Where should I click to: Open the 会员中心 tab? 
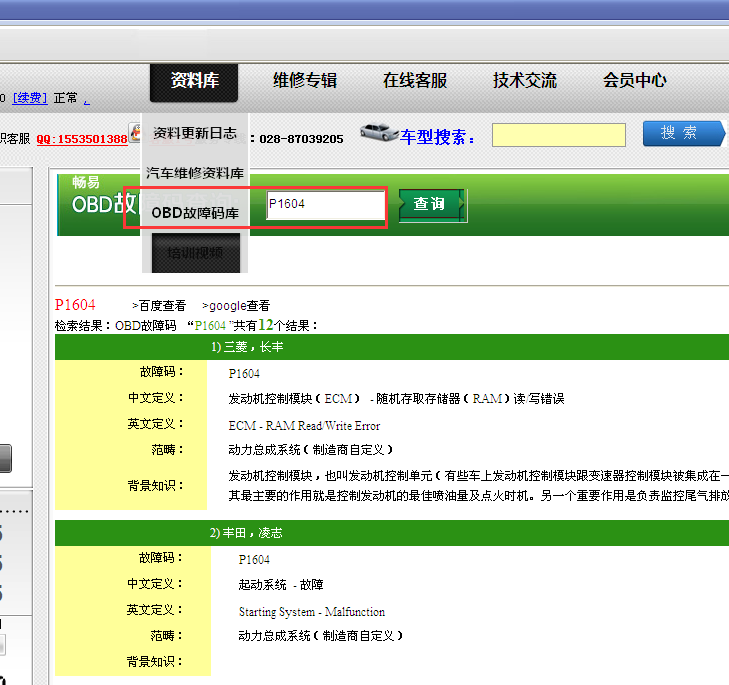pos(635,80)
